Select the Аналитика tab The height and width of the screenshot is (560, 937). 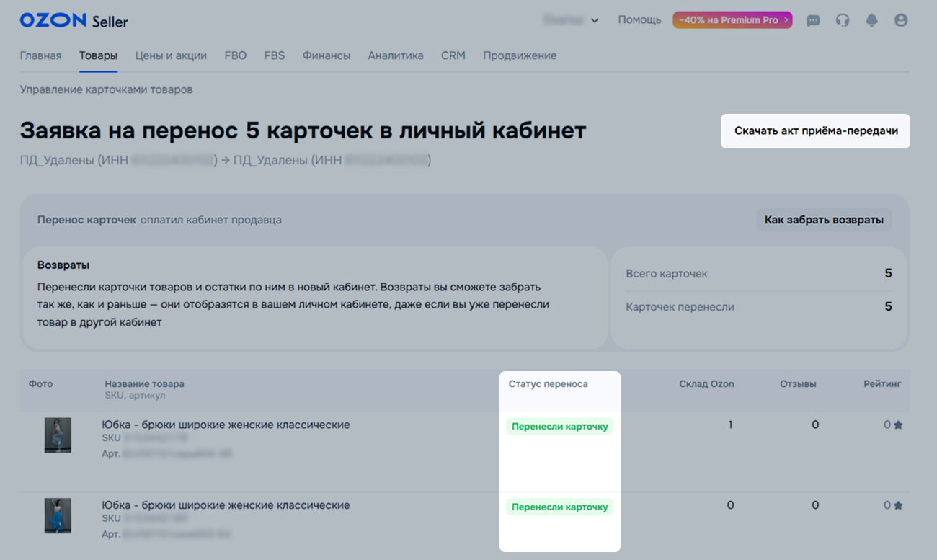pos(396,55)
